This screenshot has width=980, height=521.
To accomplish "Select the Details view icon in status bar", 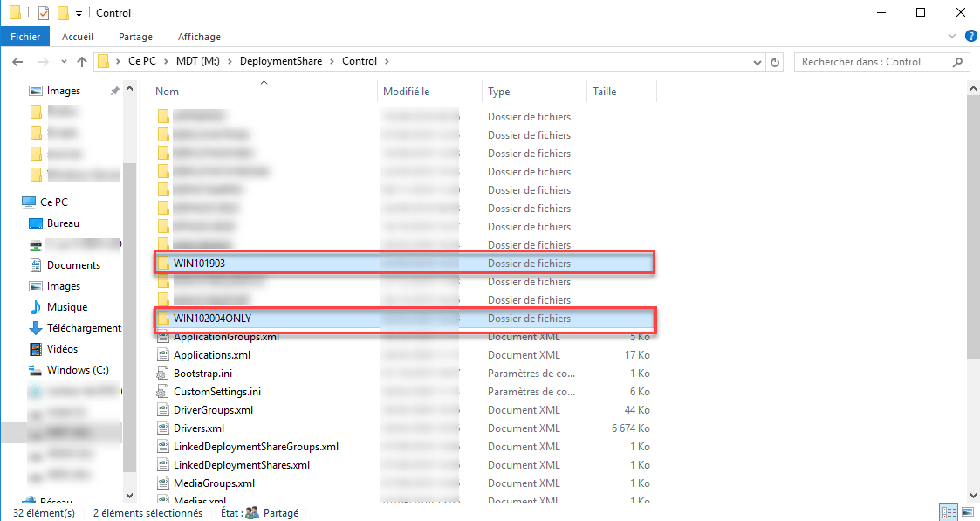I will pyautogui.click(x=949, y=511).
